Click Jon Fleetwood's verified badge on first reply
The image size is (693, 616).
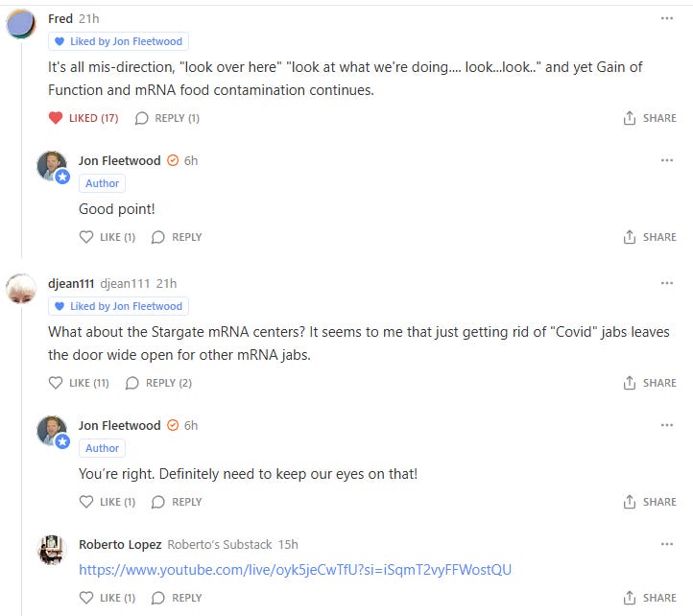point(173,160)
